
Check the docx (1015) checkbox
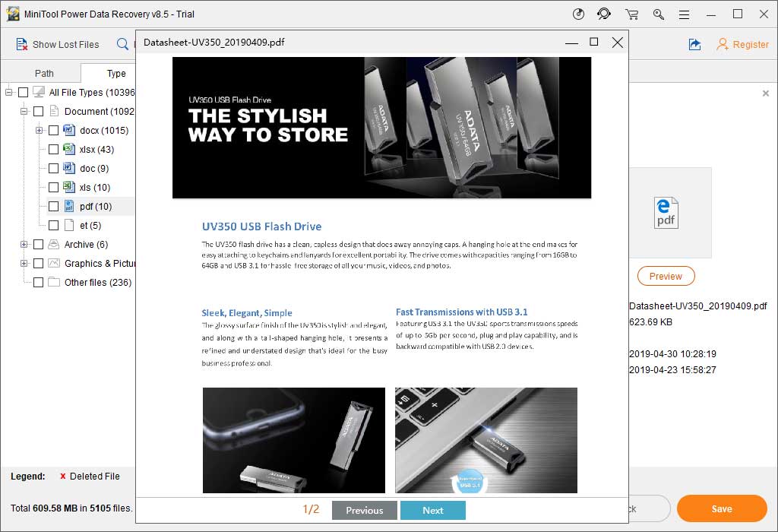pyautogui.click(x=53, y=131)
